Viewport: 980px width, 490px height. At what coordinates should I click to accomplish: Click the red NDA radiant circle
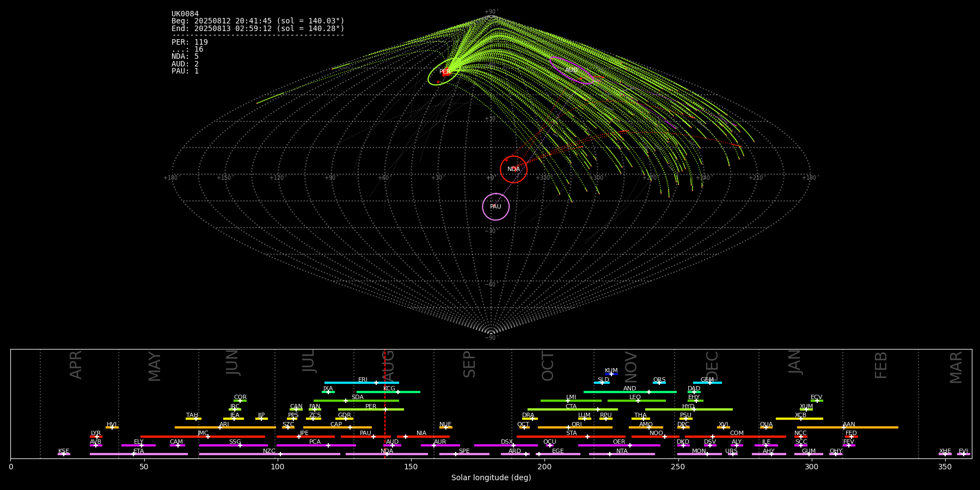coord(513,169)
